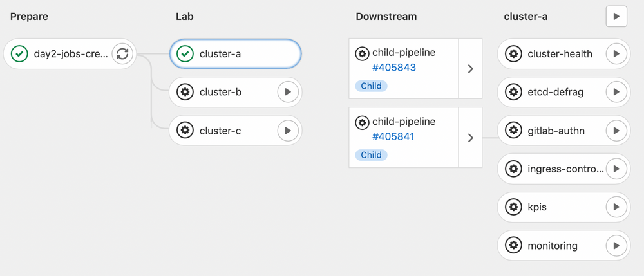Open the monitoring job details
This screenshot has height=276, width=644.
pos(553,246)
